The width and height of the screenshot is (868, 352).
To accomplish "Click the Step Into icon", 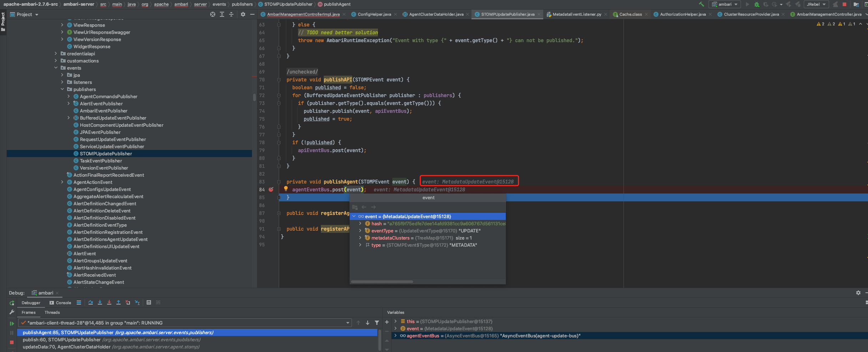I will click(100, 302).
